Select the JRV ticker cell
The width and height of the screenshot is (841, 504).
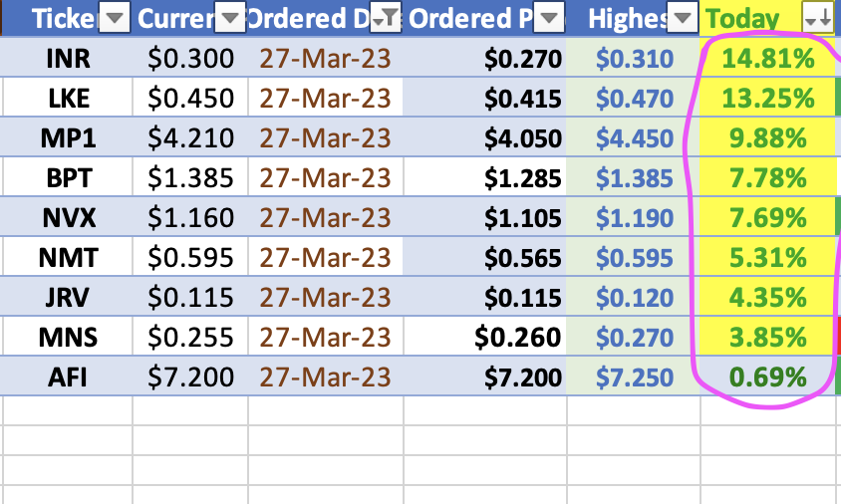[68, 297]
